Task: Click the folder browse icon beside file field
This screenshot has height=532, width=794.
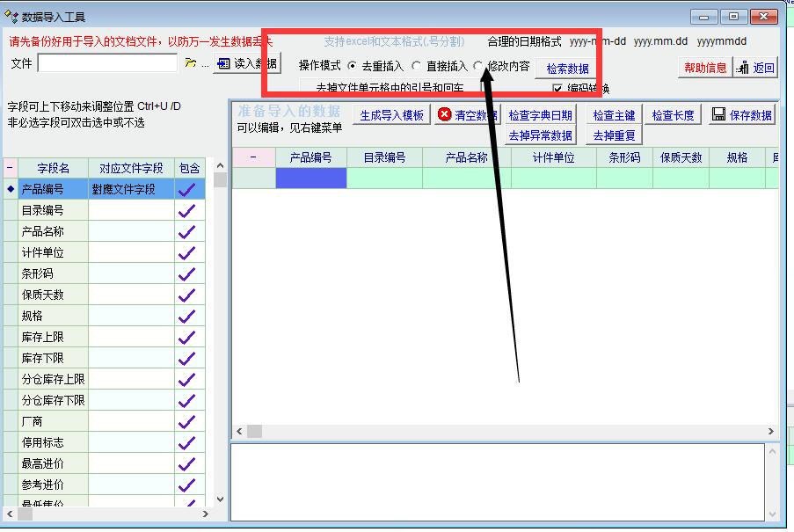Action: click(191, 63)
